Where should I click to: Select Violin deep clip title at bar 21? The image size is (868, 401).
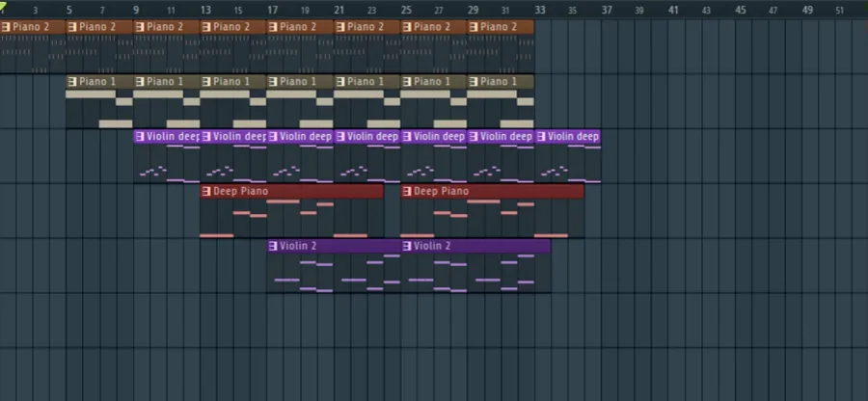point(372,136)
